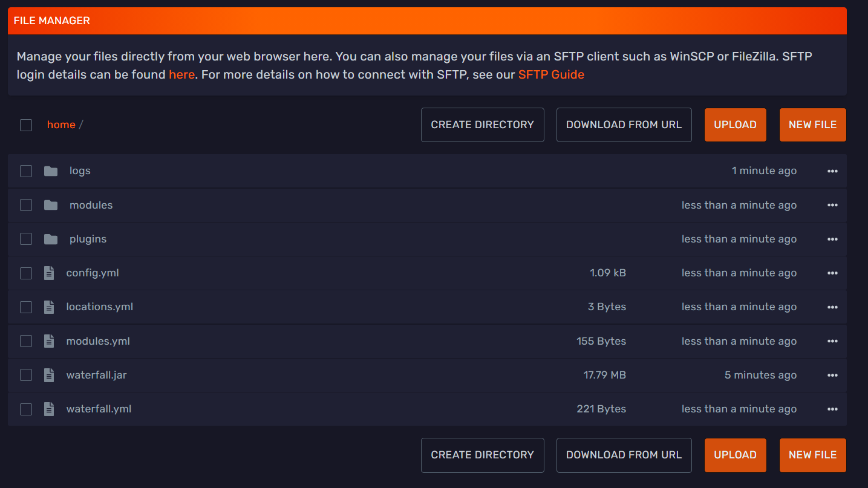This screenshot has height=488, width=868.
Task: Click the top Create Directory button
Action: [482, 125]
